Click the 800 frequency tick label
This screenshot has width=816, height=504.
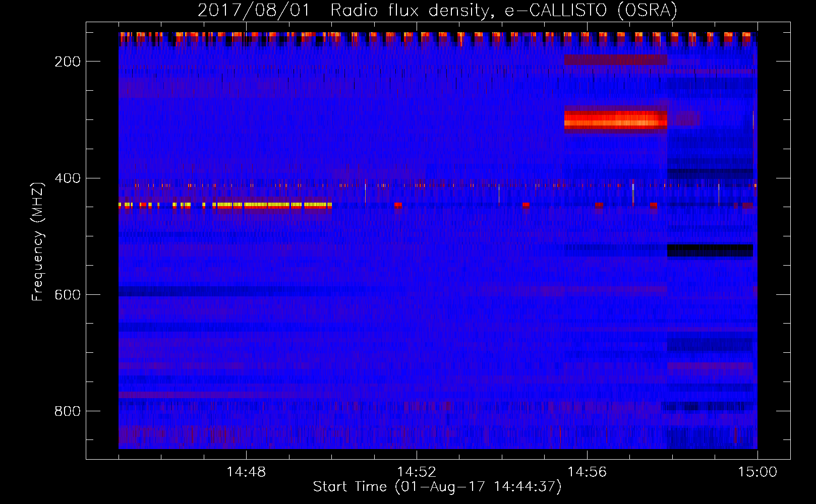coord(68,411)
